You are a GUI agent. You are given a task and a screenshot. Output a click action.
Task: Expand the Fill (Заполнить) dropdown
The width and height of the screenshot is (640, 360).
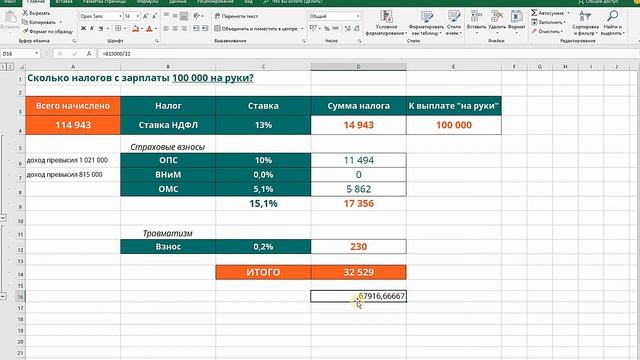[564, 22]
